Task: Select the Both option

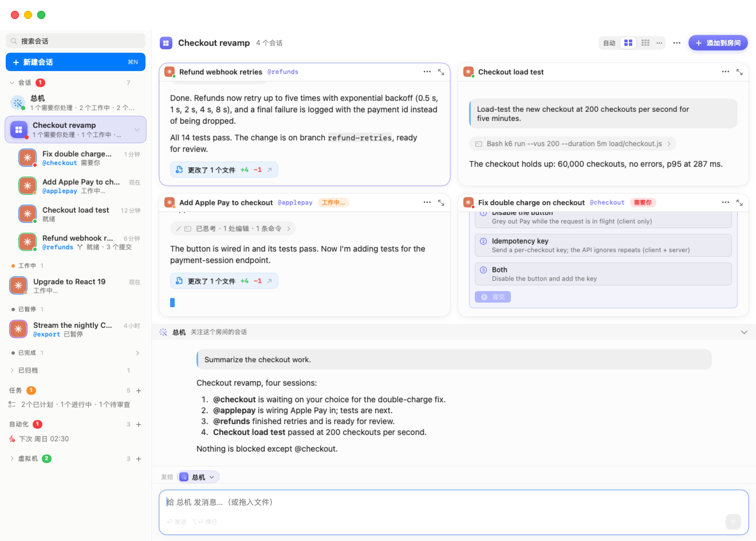Action: coord(603,274)
